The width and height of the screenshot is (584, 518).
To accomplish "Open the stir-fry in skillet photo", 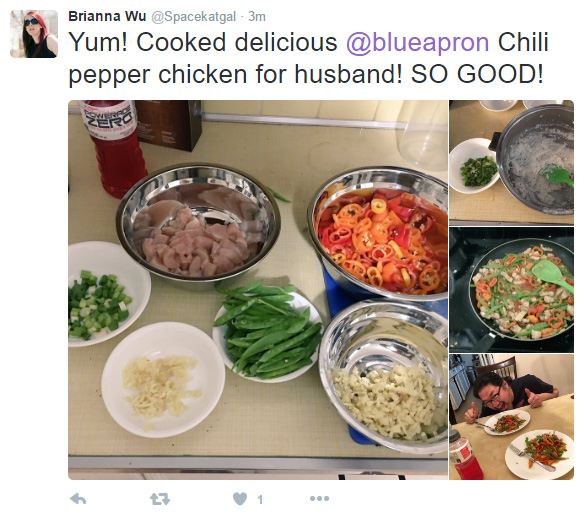I will 511,290.
